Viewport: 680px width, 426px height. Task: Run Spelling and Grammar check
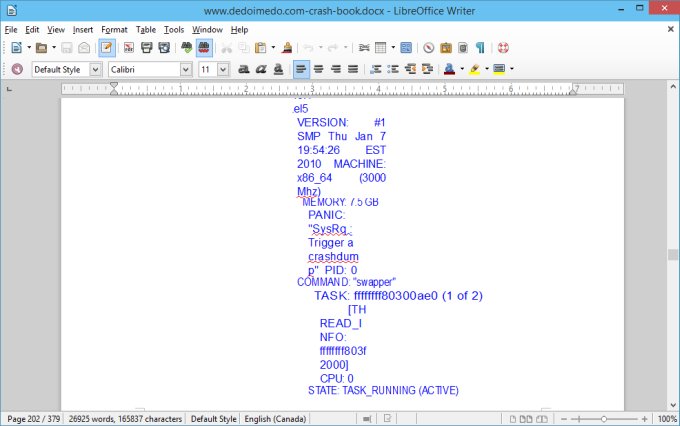point(186,48)
